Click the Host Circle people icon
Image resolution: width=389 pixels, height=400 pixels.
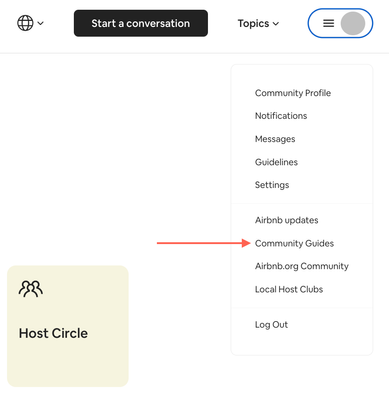coord(31,289)
